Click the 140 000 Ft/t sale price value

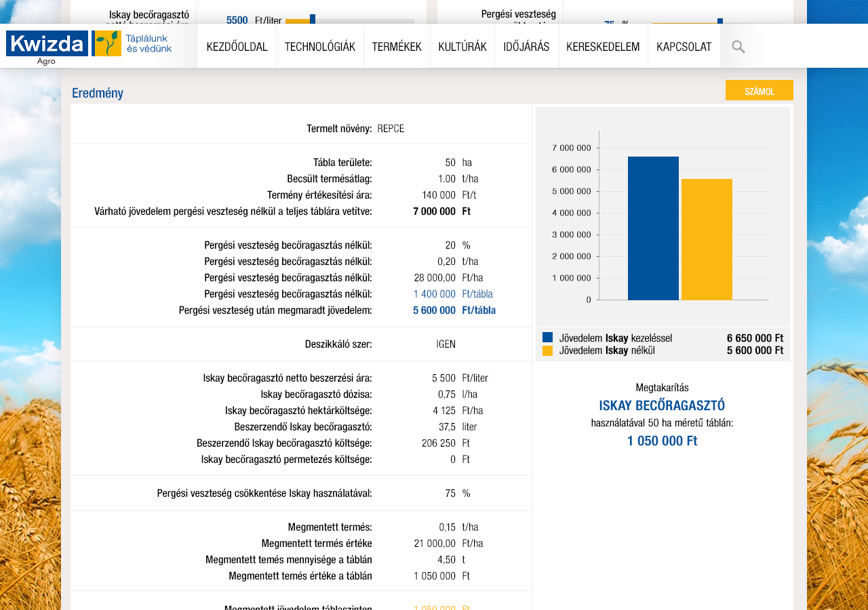point(448,195)
